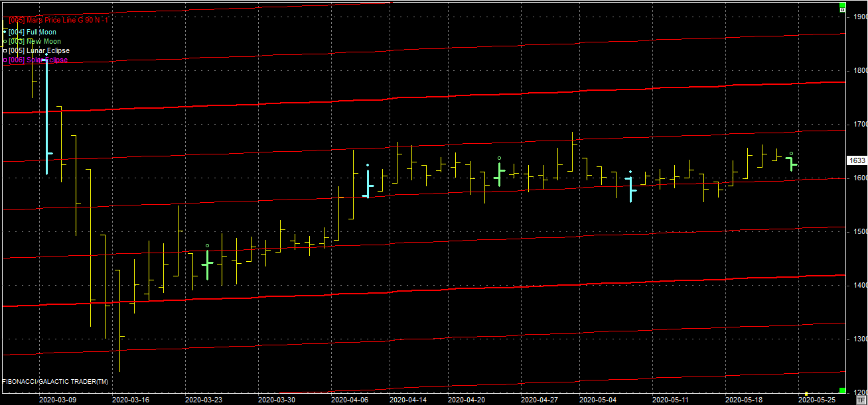Image resolution: width=868 pixels, height=405 pixels.
Task: Click the 2020-04-14 date label
Action: pyautogui.click(x=408, y=400)
